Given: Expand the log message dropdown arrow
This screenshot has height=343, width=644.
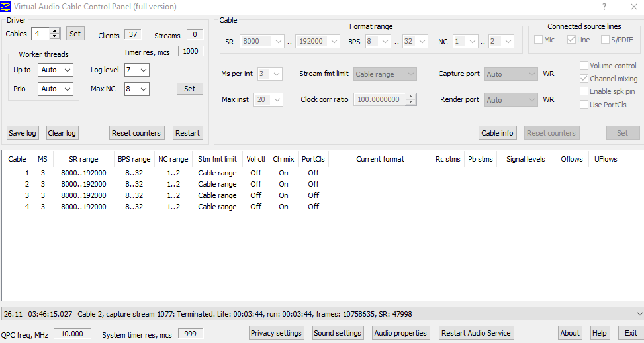Looking at the screenshot, I should (x=639, y=314).
